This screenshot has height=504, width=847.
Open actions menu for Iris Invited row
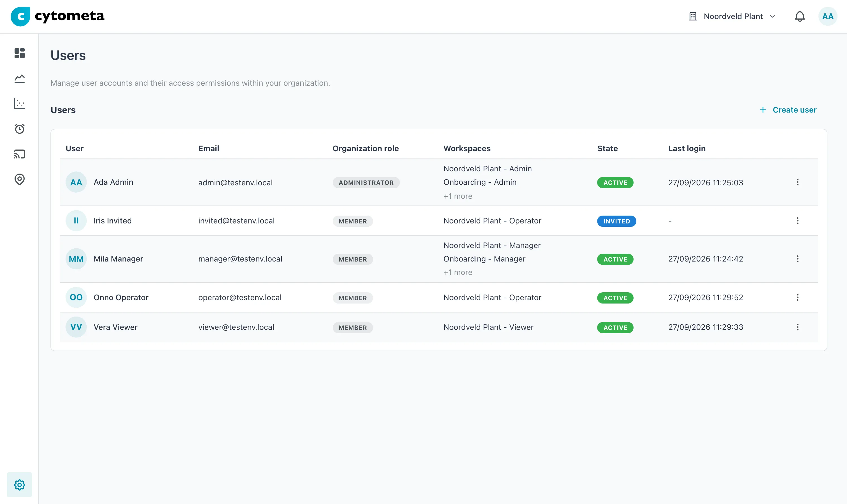[797, 221]
